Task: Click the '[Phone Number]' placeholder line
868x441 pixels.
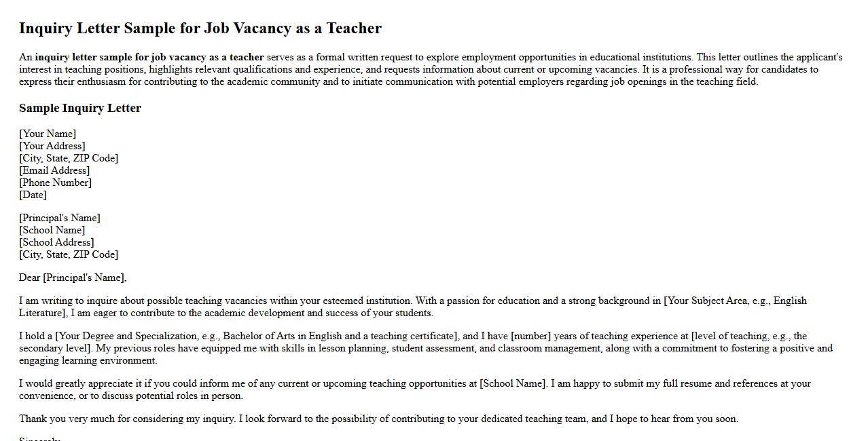Action: pyautogui.click(x=55, y=183)
